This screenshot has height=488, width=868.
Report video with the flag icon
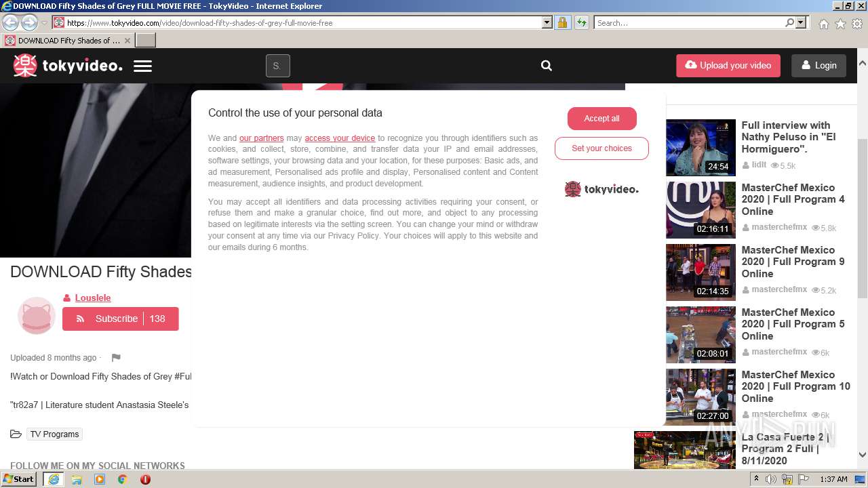[116, 358]
